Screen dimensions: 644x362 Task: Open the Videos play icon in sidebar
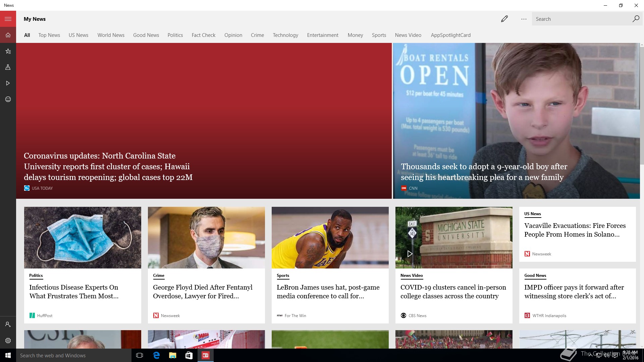pos(8,83)
